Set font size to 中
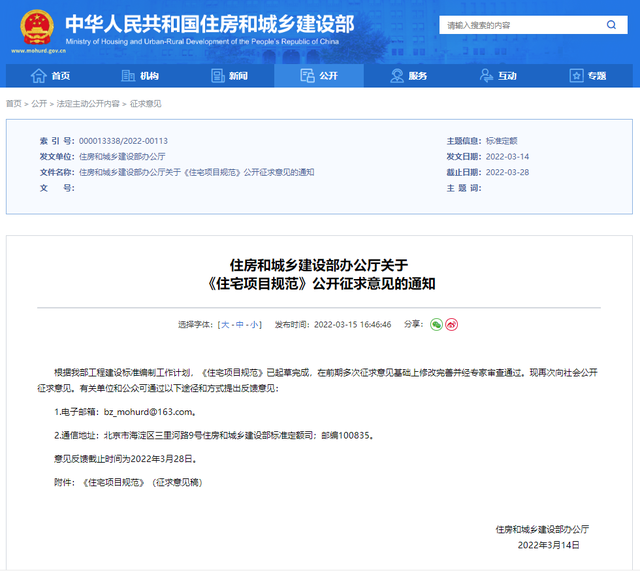The image size is (640, 579). pos(240,325)
